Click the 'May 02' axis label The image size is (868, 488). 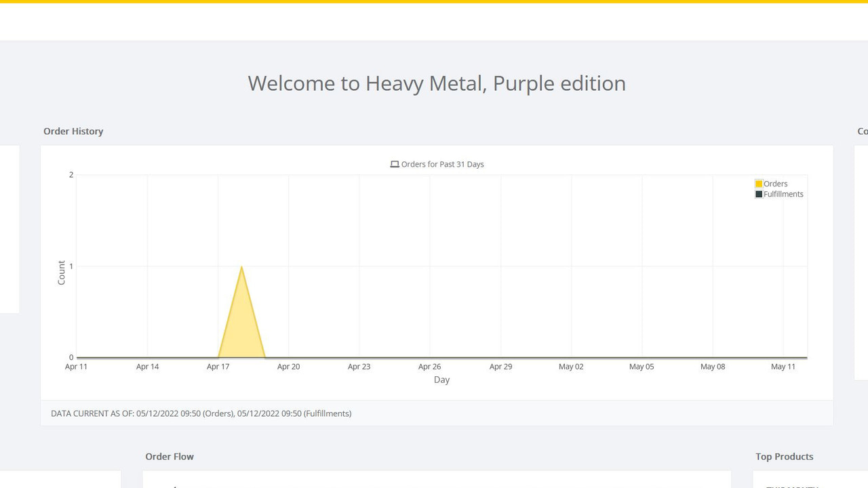tap(571, 367)
